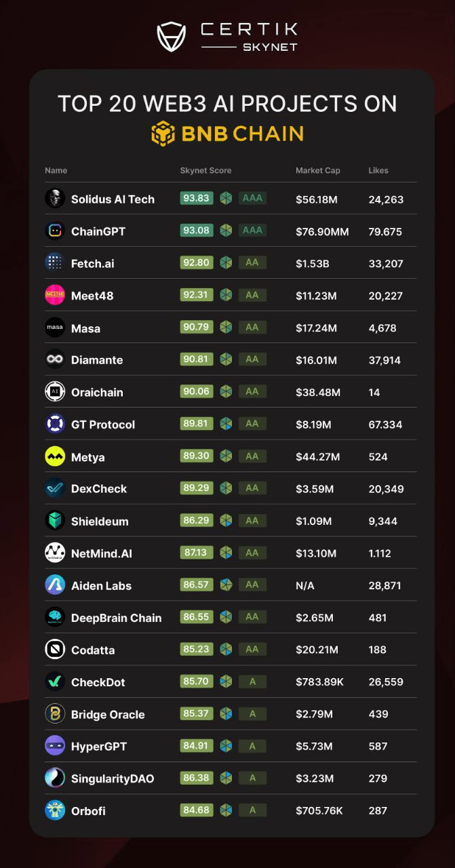The image size is (455, 868).
Task: Click the Fetch.ai dotted grid icon
Action: click(55, 263)
